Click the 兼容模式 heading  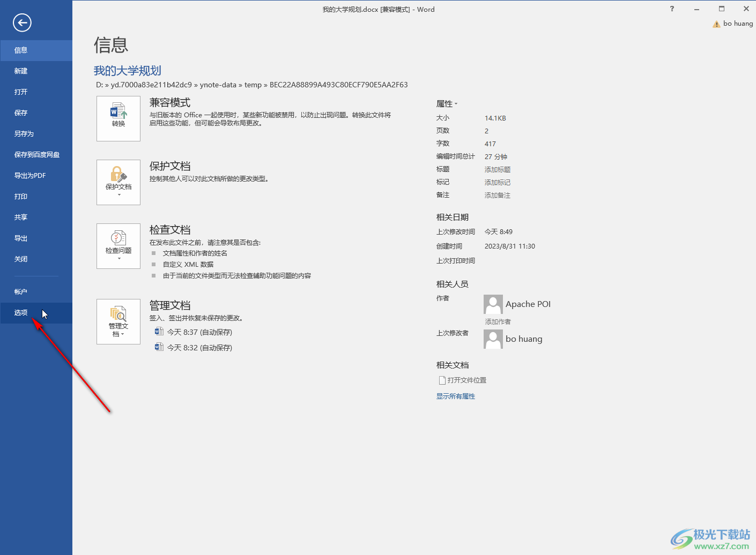tap(170, 103)
